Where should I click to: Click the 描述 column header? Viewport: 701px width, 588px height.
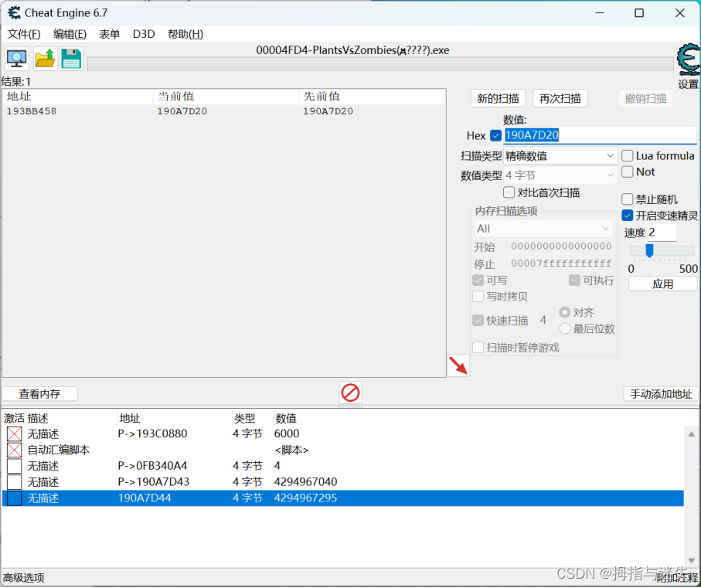(38, 419)
